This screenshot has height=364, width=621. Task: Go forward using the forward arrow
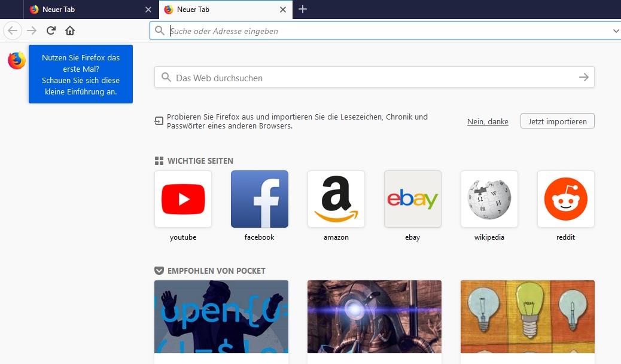pos(32,30)
